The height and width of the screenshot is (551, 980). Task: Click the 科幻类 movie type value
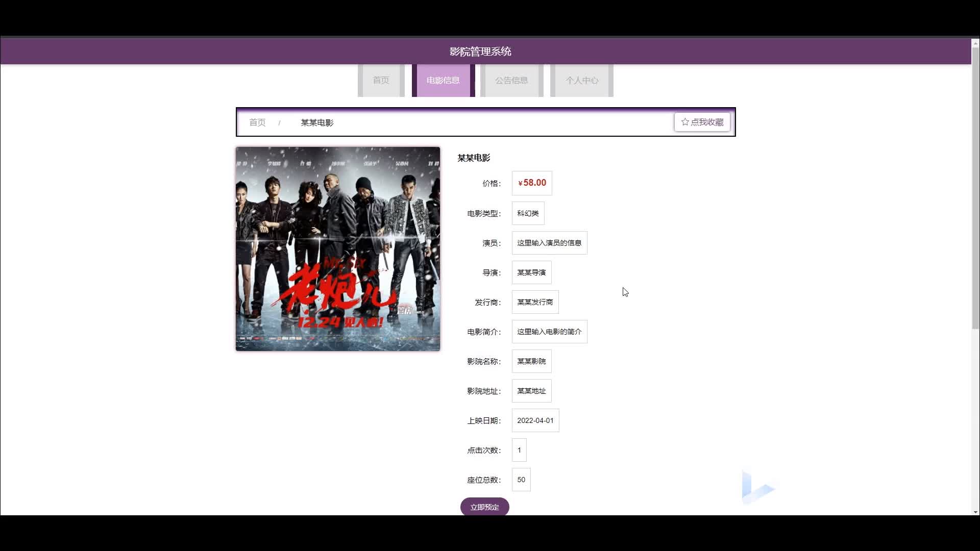[x=528, y=213]
